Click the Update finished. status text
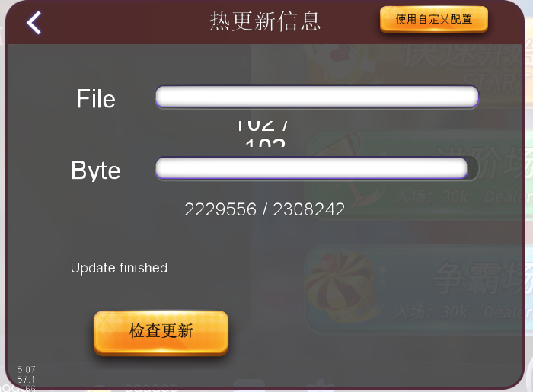The image size is (533, 392). click(120, 268)
